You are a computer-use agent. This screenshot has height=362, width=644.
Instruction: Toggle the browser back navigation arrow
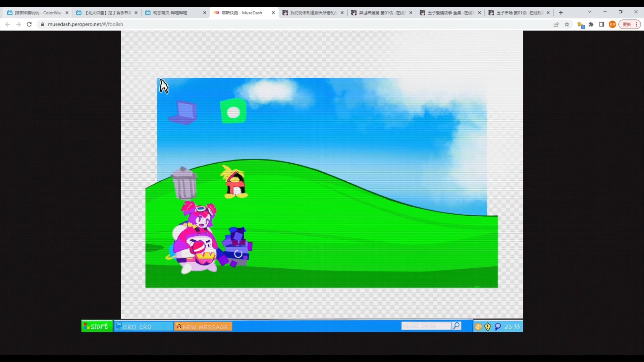[x=9, y=24]
